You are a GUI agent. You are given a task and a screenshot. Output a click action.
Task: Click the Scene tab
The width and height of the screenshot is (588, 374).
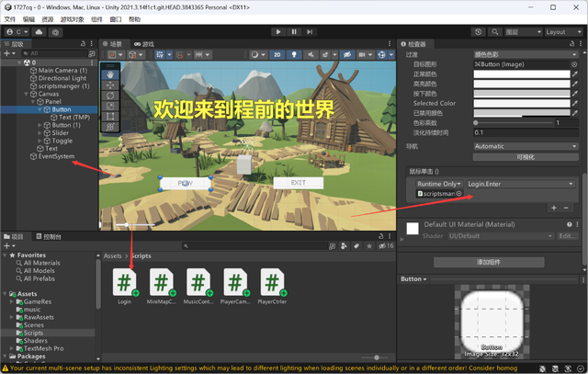click(112, 44)
